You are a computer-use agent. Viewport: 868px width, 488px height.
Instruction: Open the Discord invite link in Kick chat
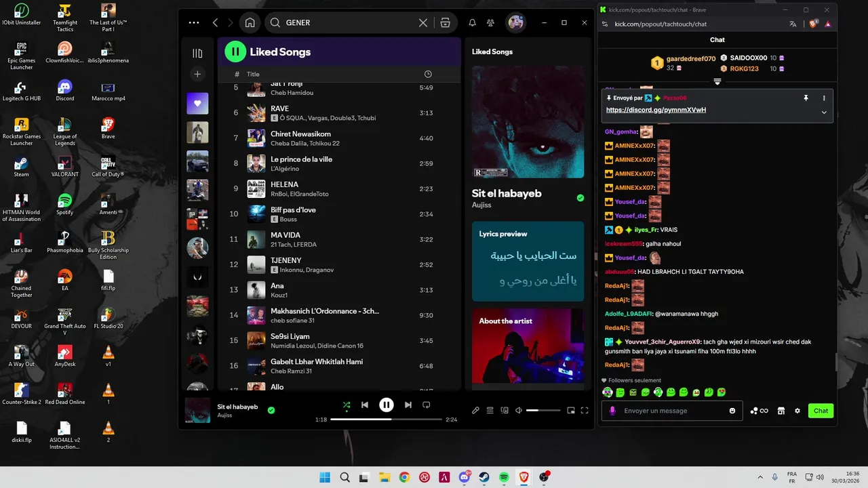pos(656,110)
